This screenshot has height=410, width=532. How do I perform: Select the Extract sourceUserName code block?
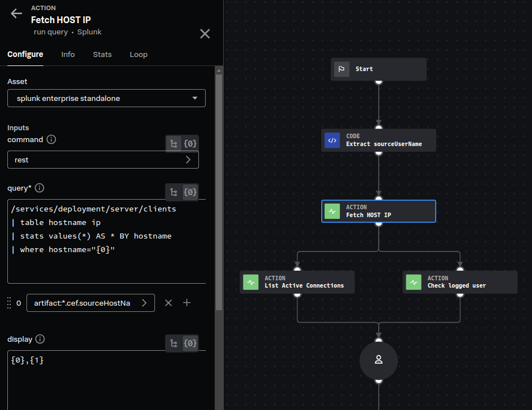379,140
